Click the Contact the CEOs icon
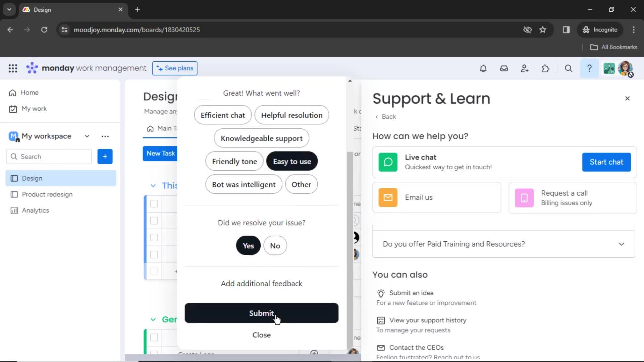Screen dimensions: 644x362 point(381,347)
